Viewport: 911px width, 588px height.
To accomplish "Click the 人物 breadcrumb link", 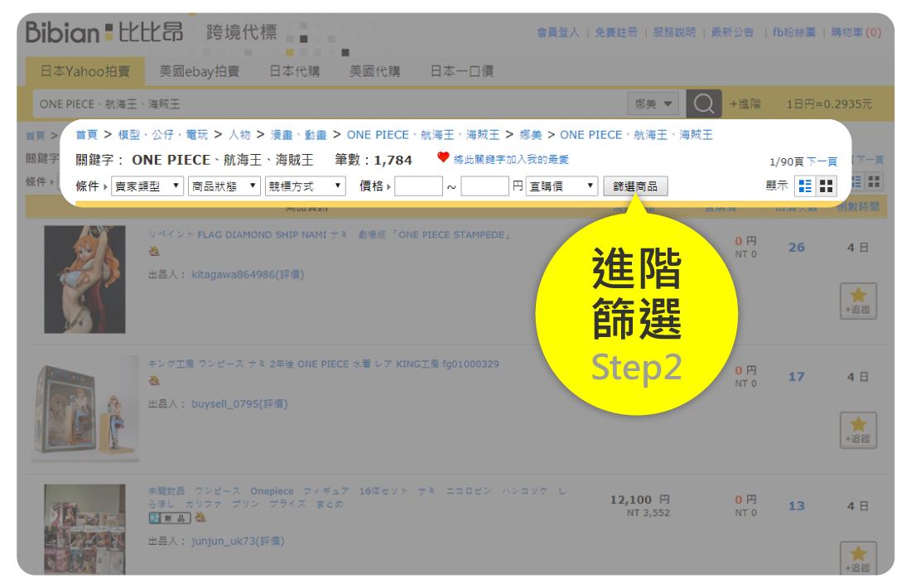I will [x=239, y=135].
